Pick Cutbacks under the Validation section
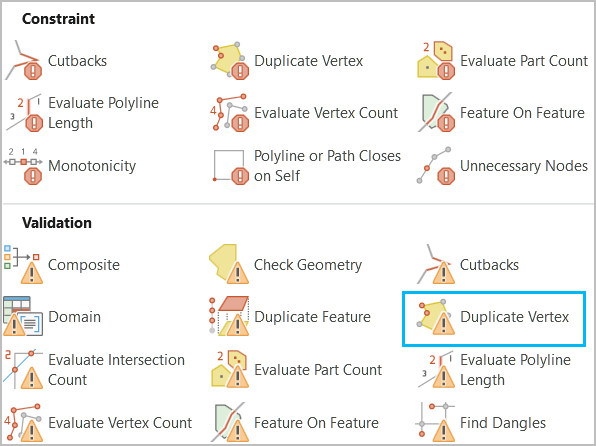 point(468,265)
